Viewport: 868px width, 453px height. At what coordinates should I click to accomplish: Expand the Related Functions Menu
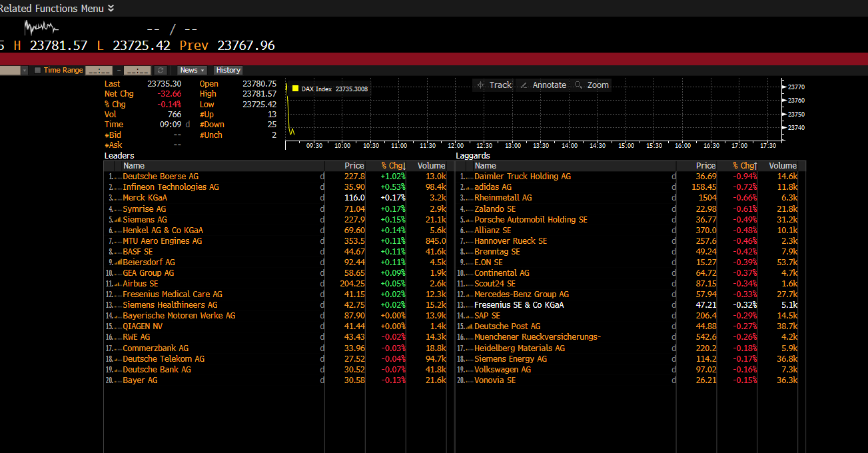click(x=111, y=8)
